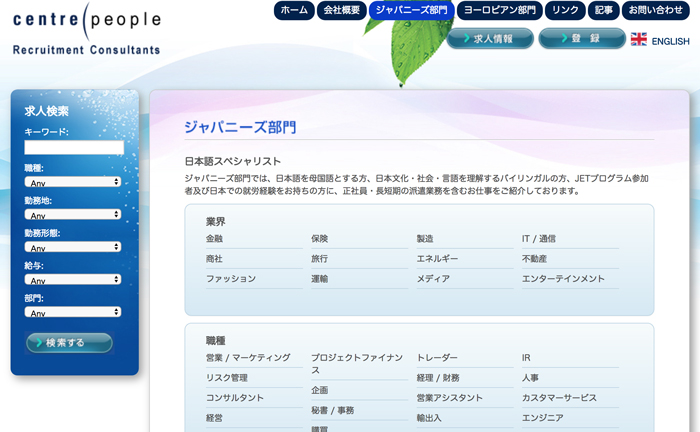Open the 旅行 industry link
The height and width of the screenshot is (432, 700).
(x=320, y=259)
